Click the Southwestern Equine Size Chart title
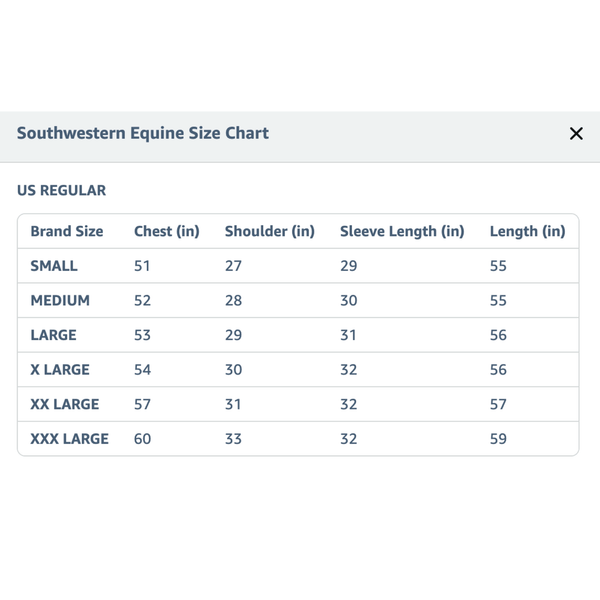 (143, 133)
